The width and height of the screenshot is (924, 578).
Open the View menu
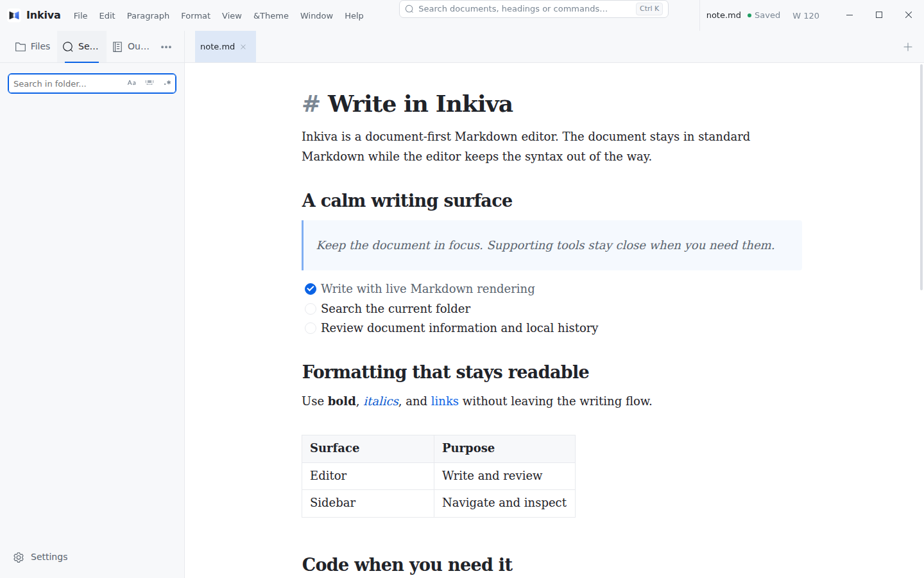tap(232, 15)
